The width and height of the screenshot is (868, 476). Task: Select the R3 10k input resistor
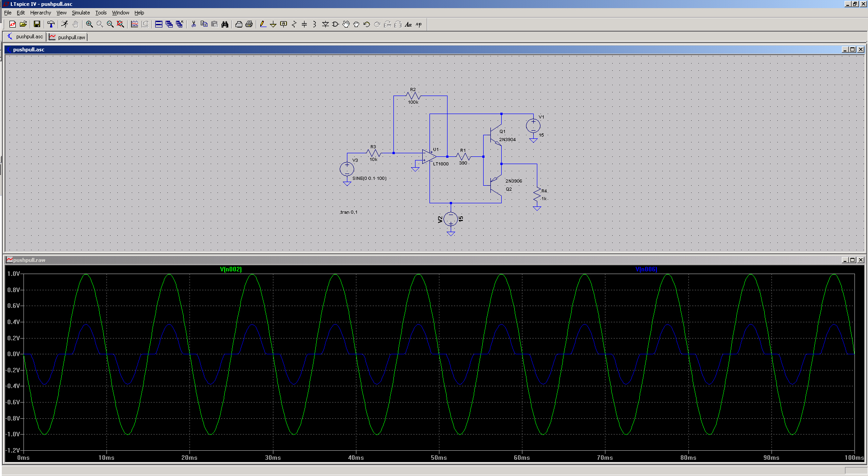[x=374, y=153]
